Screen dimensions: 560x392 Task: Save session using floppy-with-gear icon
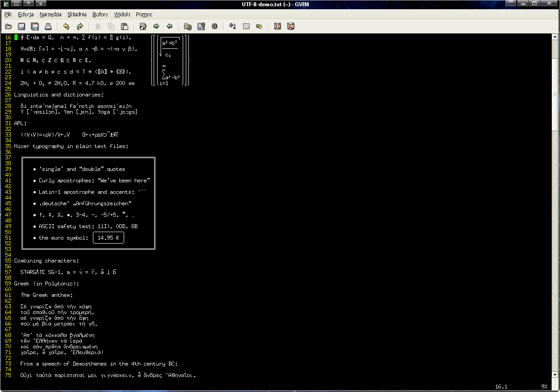coord(201,26)
